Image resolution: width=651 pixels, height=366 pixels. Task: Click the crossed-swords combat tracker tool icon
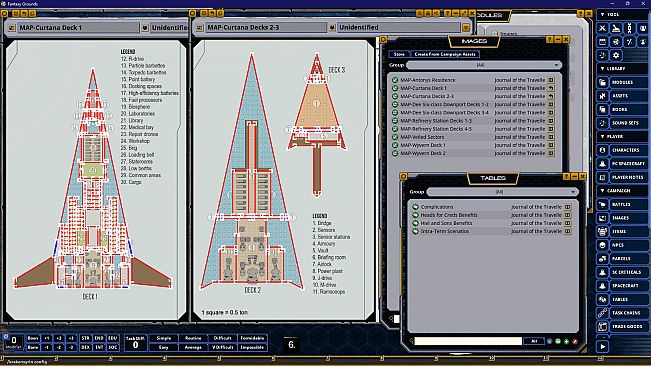tap(602, 28)
